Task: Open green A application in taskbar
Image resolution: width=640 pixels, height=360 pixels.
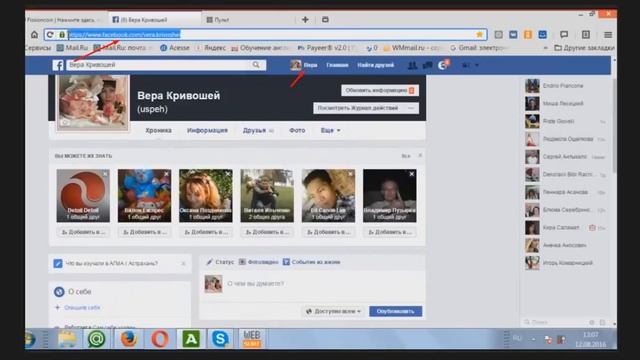Action: (x=190, y=339)
